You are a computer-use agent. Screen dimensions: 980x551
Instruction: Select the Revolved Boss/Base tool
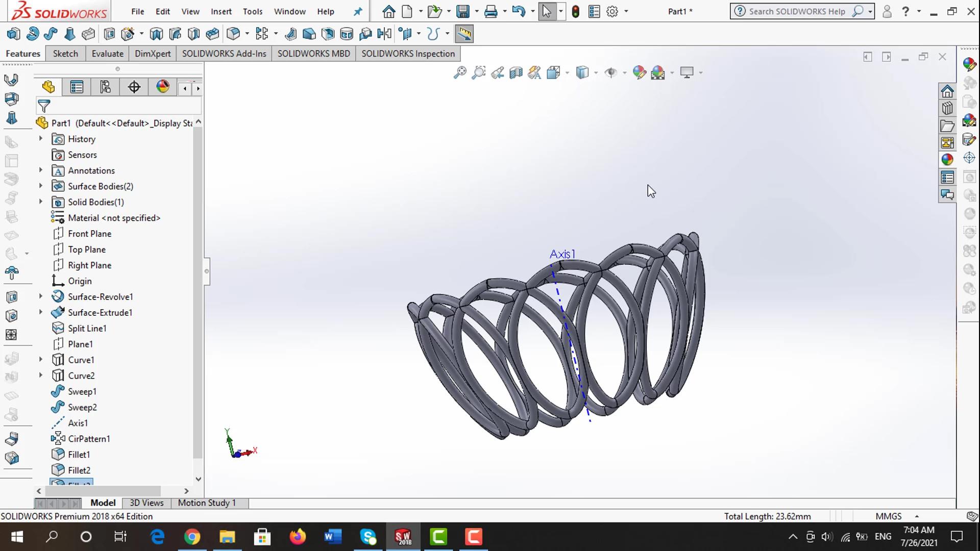tap(32, 34)
